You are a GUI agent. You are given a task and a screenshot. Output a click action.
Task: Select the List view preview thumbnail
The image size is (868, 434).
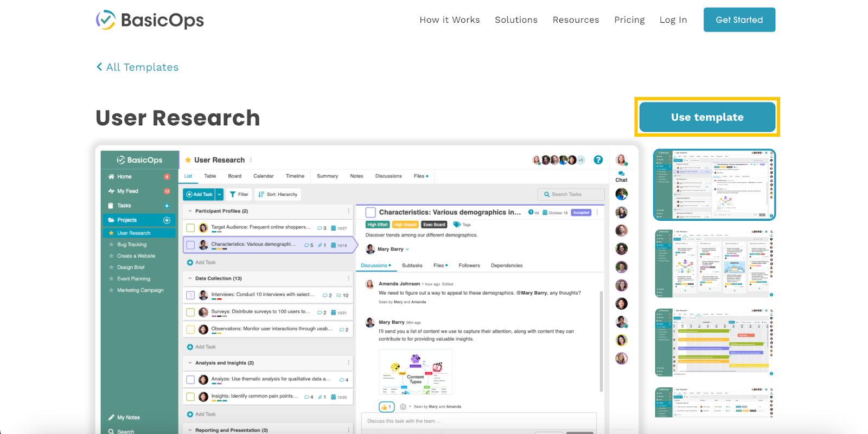pos(714,184)
